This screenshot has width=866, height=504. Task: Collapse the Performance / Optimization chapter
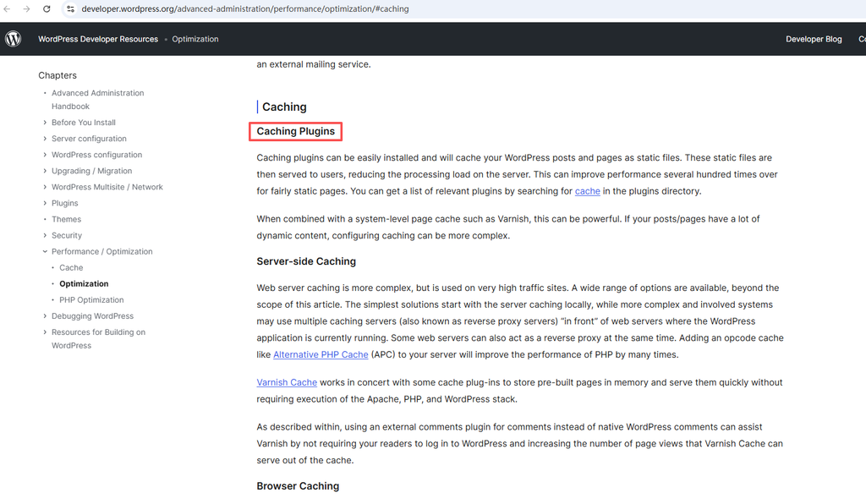[45, 251]
